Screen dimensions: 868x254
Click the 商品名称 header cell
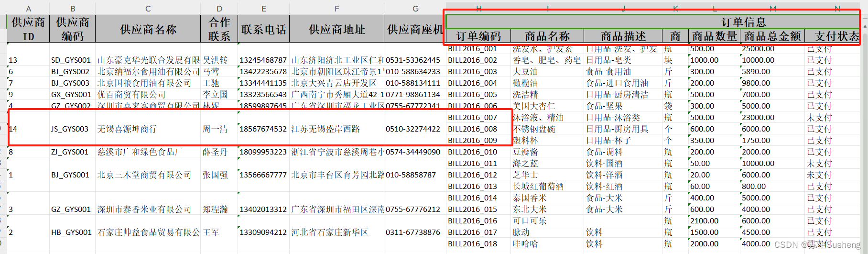pos(547,36)
